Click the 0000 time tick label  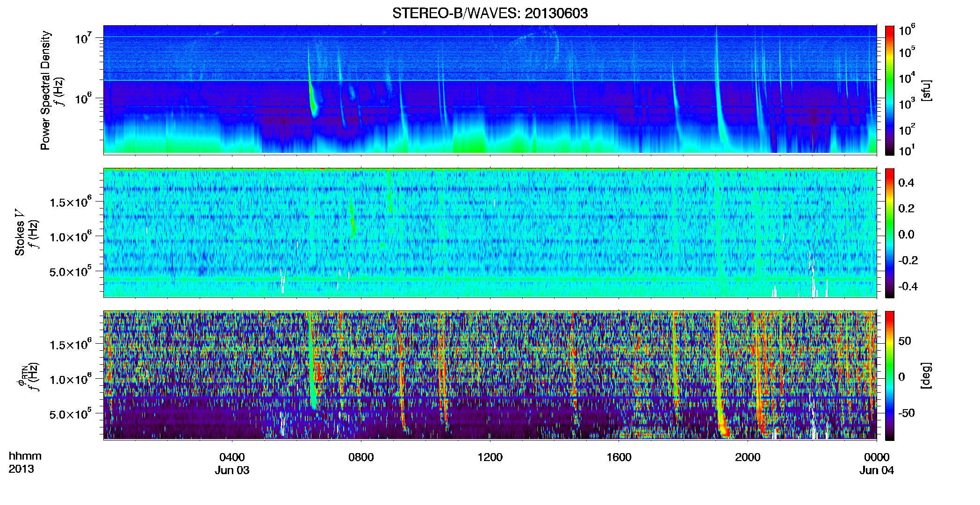tap(877, 457)
